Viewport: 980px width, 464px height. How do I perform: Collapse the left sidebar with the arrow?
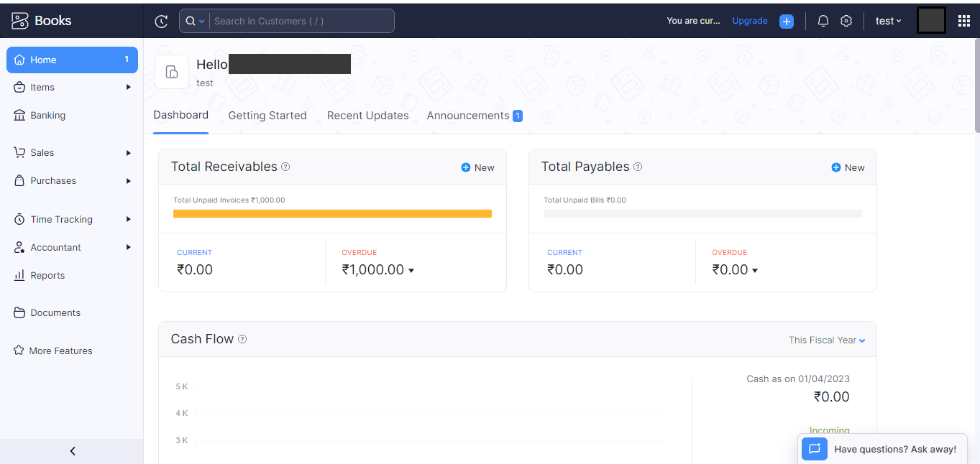[72, 451]
